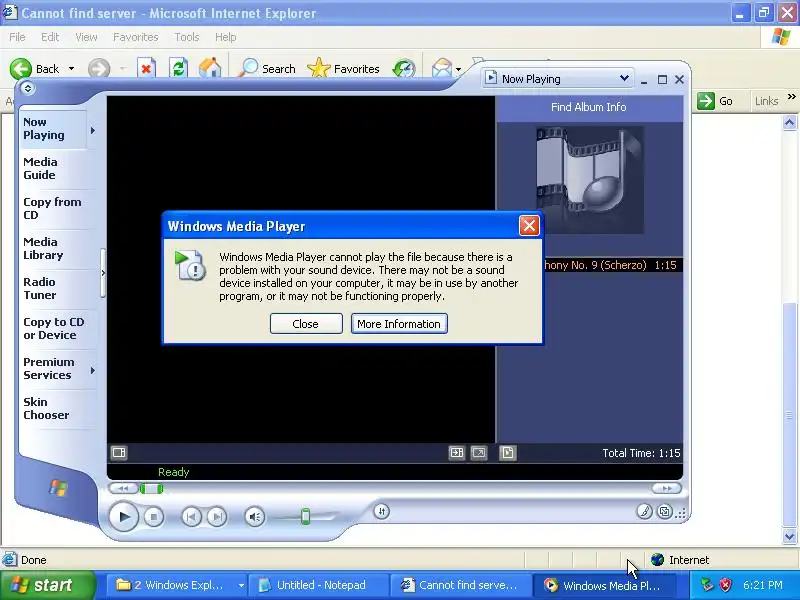Click the change player color icon
800x600 pixels.
point(644,511)
